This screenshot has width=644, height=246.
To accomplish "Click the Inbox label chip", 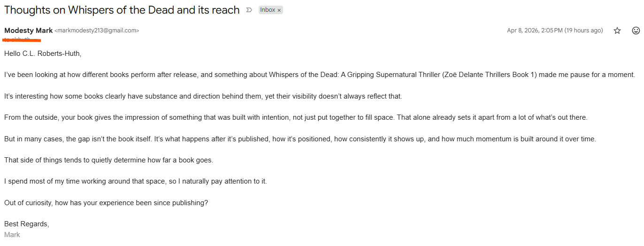I will (268, 10).
